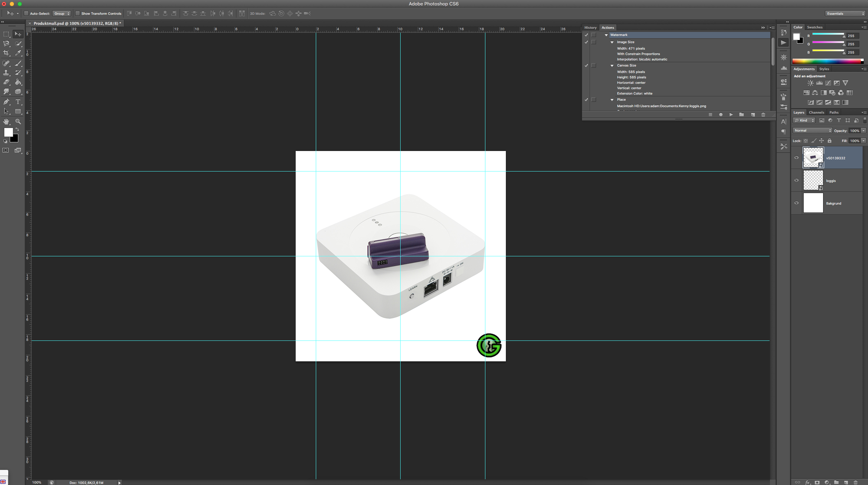Select the Pen tool
The height and width of the screenshot is (485, 868).
(x=6, y=102)
